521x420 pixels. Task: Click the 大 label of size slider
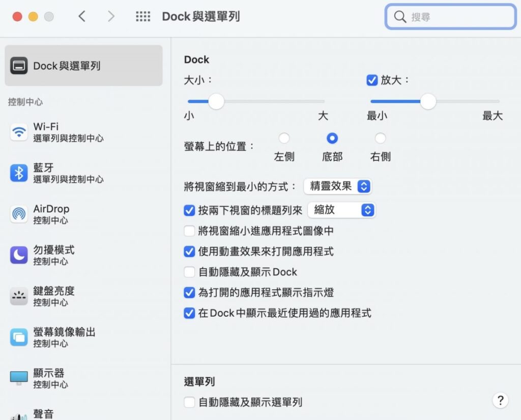pyautogui.click(x=323, y=116)
